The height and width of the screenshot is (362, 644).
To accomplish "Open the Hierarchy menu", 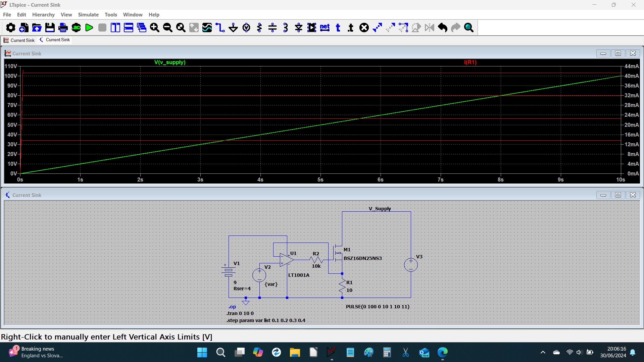I will (x=43, y=15).
